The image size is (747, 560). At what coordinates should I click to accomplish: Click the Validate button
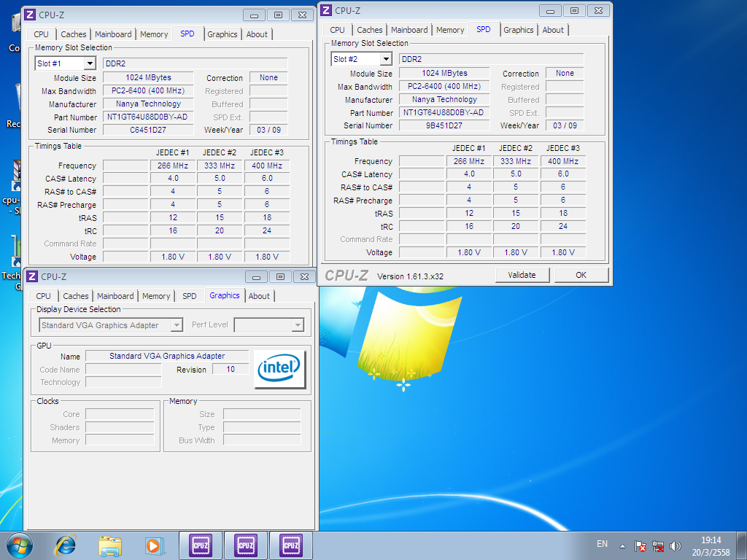tap(522, 275)
